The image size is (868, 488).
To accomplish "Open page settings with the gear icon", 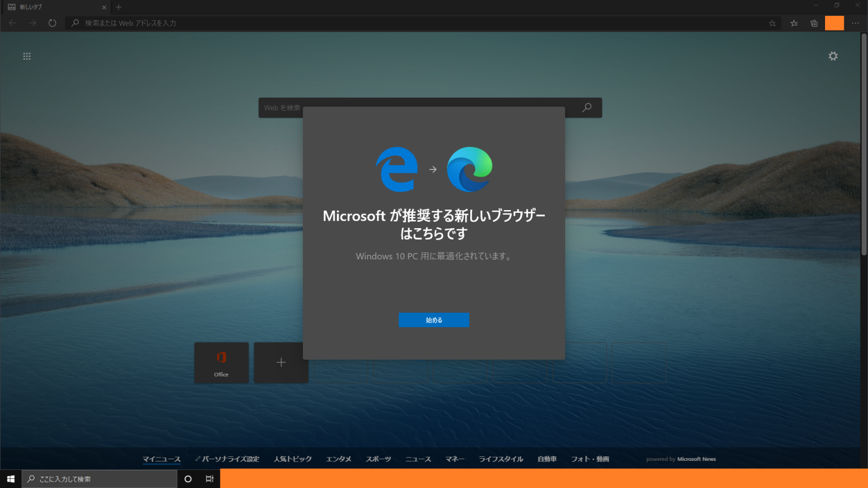I will 833,56.
